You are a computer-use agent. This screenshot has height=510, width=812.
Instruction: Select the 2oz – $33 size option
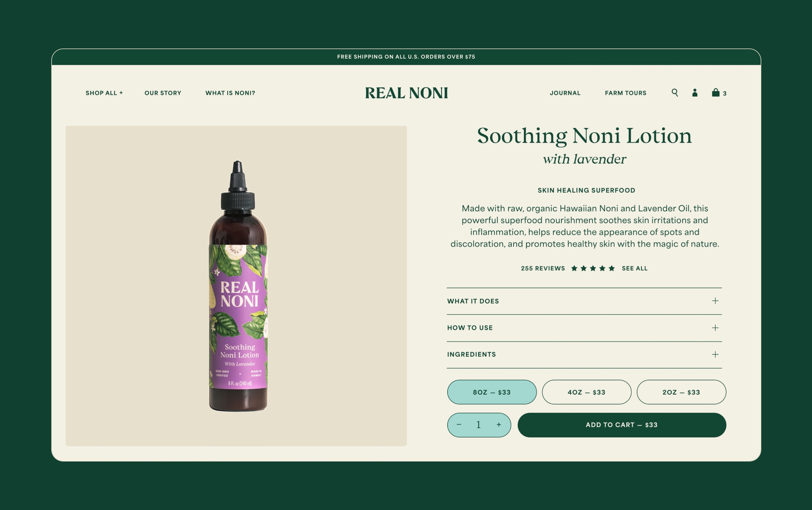tap(681, 392)
